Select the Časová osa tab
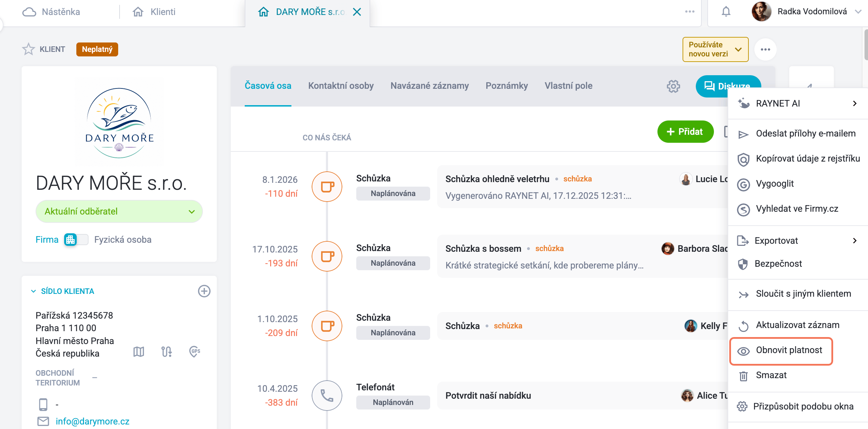The width and height of the screenshot is (868, 429). [x=268, y=86]
